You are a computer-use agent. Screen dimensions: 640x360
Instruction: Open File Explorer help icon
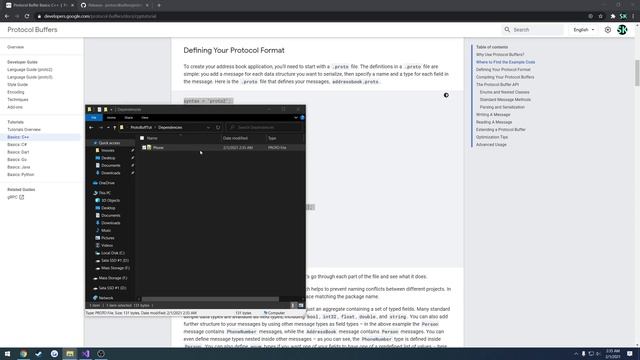(x=302, y=118)
